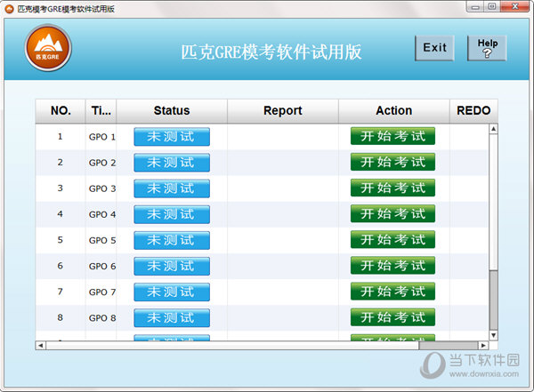Click row number 8 in the NO. column
Screen dimensions: 534x392
[60, 318]
